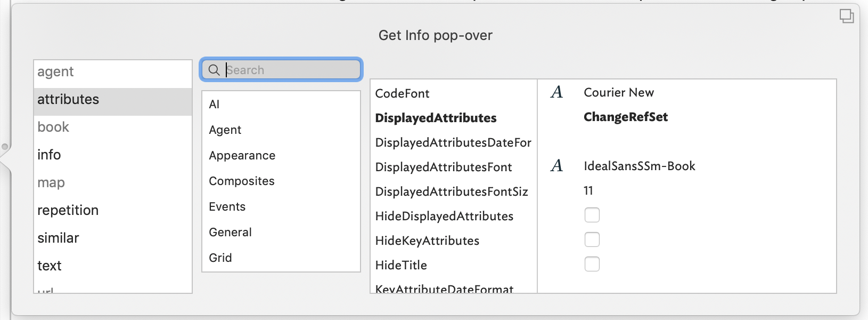Click the font icon beside Courier New
The height and width of the screenshot is (320, 868).
(557, 92)
